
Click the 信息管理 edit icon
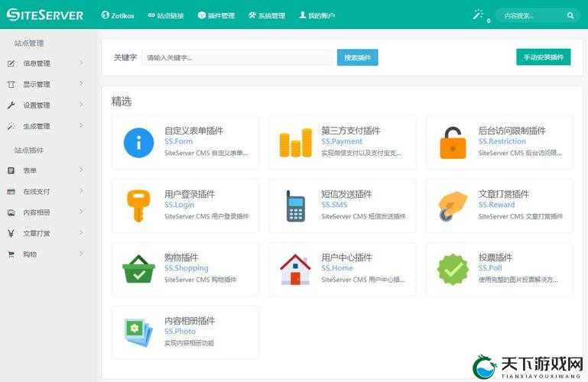point(11,63)
